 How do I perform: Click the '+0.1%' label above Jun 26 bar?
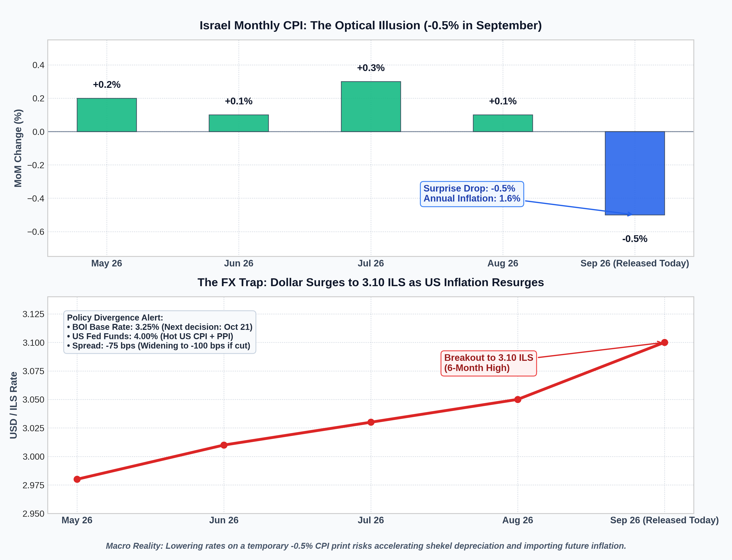click(239, 101)
